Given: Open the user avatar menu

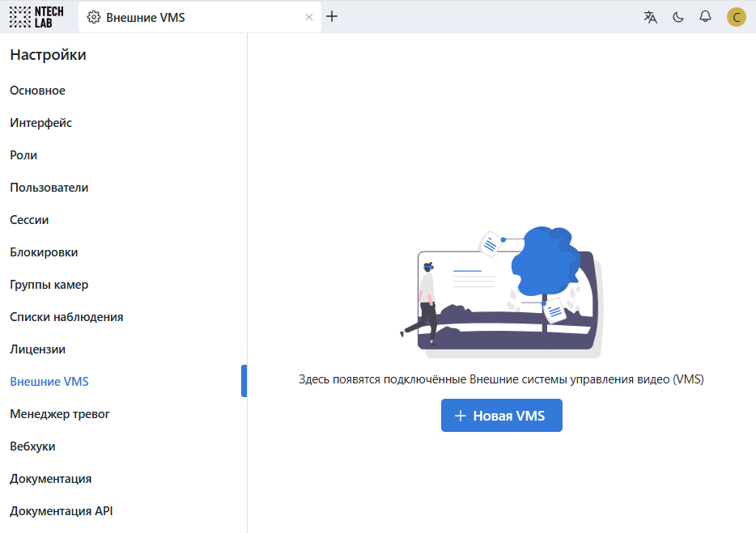Looking at the screenshot, I should 736,17.
